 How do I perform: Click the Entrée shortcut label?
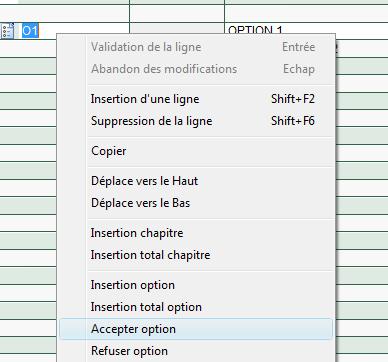pyautogui.click(x=299, y=47)
